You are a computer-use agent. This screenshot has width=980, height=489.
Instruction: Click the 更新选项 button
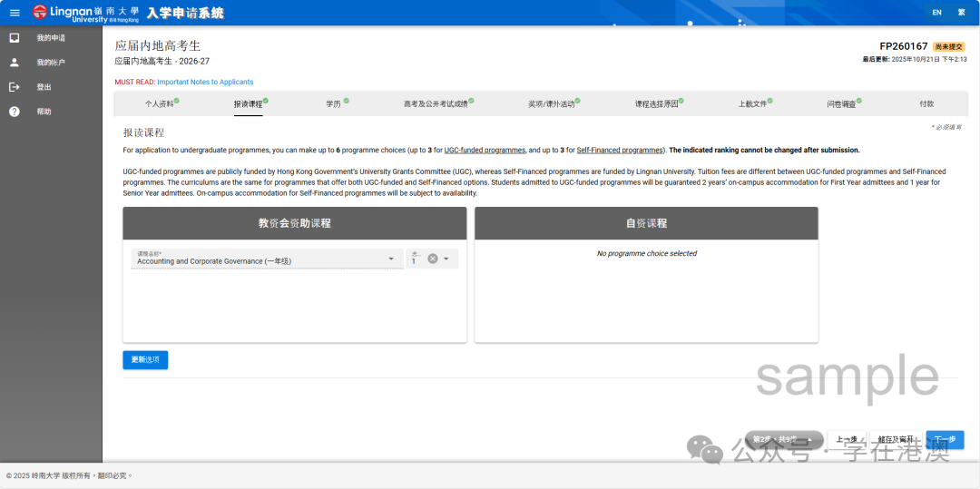145,360
